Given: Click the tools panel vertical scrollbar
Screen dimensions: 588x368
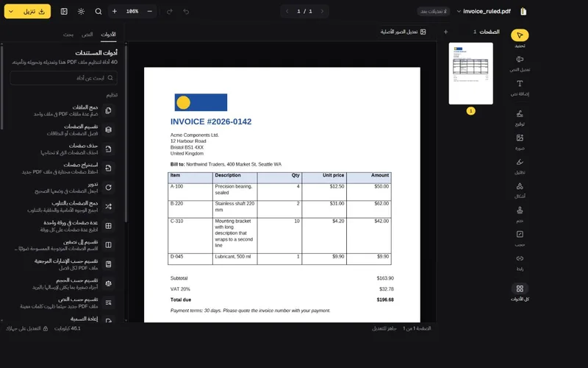Looking at the screenshot, I should pos(126,133).
